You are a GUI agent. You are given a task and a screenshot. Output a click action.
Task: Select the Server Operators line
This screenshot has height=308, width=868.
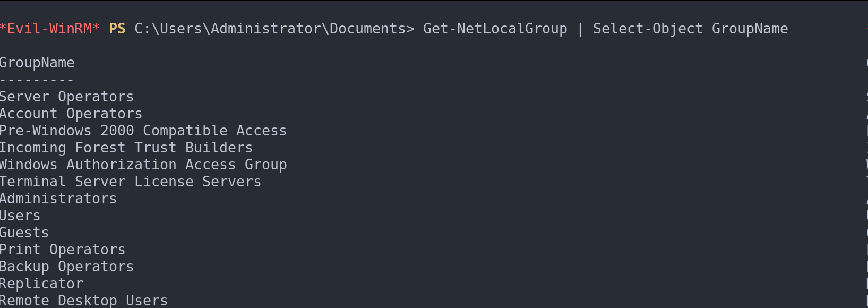tap(67, 97)
